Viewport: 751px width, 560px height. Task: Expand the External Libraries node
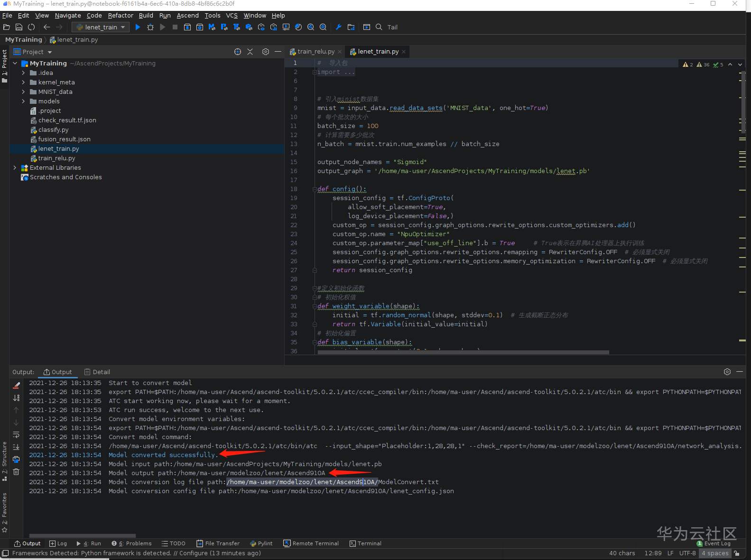[15, 168]
